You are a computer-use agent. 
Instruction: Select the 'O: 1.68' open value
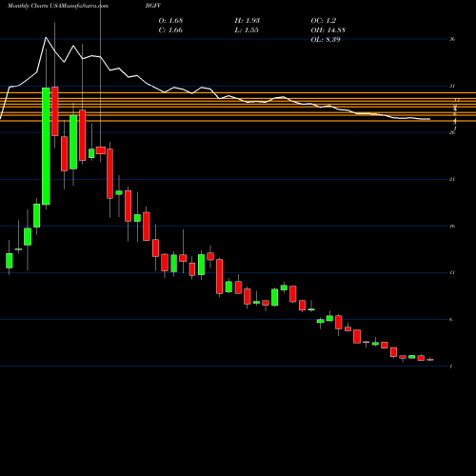coord(170,21)
